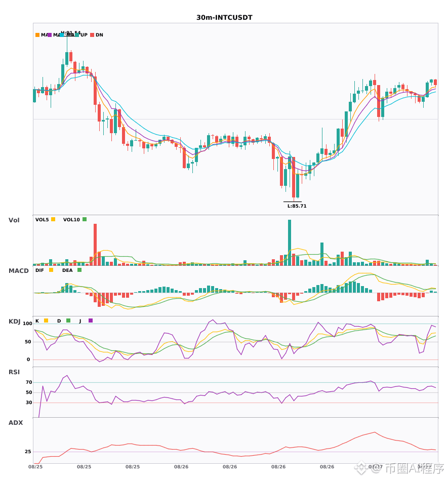Click the RSI axis value 30
This screenshot has height=481, width=448.
pyautogui.click(x=29, y=403)
